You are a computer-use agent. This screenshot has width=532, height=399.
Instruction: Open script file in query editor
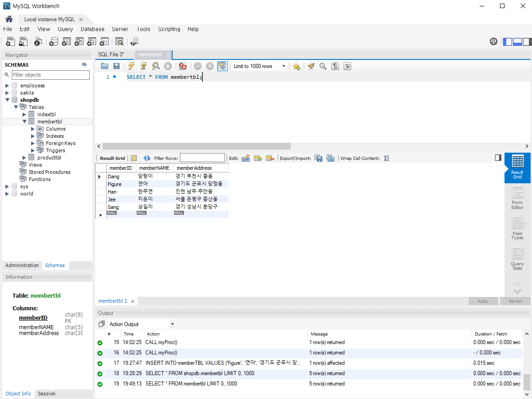coord(105,66)
